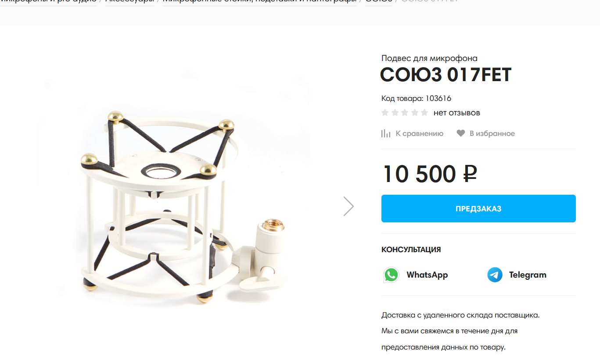Click the blue ПРЕДЗАКАЗ button
Viewport: 600px width, 364px height.
[x=478, y=208]
